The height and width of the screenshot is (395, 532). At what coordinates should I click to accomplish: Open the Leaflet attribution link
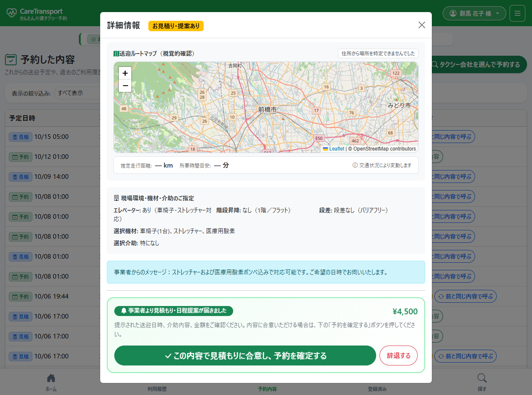(337, 149)
